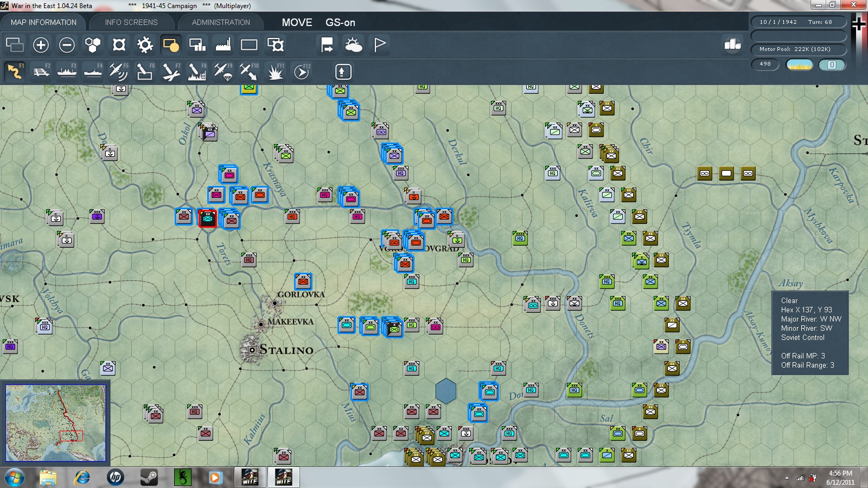Select the red-highlighted unit counter

coord(207,218)
